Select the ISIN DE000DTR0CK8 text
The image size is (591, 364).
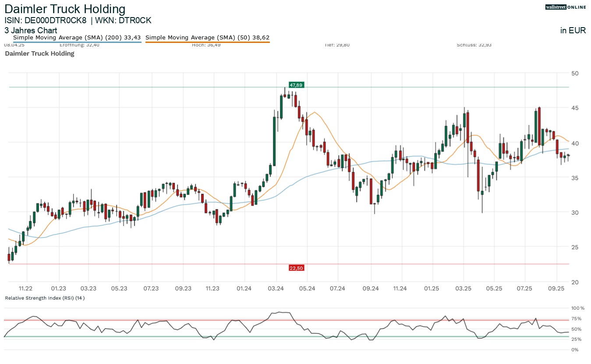pos(46,21)
